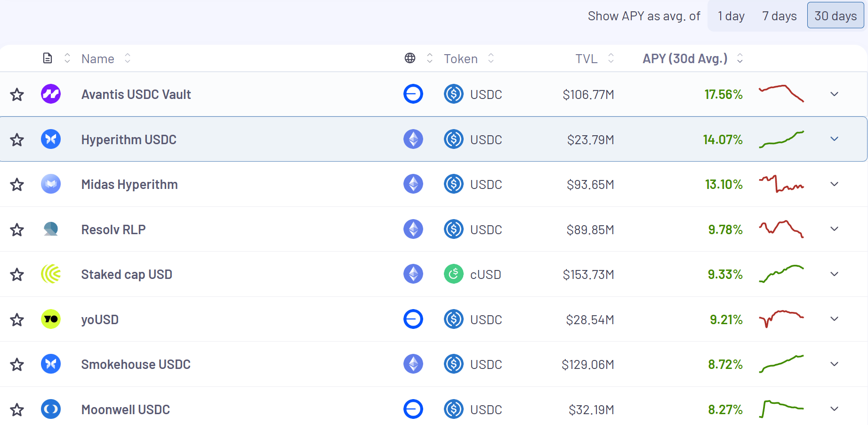Image resolution: width=868 pixels, height=425 pixels.
Task: Click the Base network icon for Avantis
Action: point(413,94)
